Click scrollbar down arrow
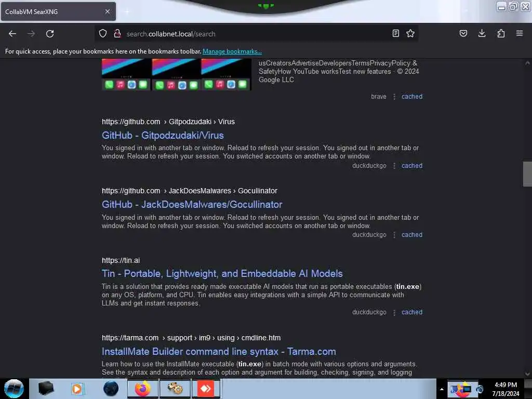Viewport: 532px width, 399px height. click(527, 374)
